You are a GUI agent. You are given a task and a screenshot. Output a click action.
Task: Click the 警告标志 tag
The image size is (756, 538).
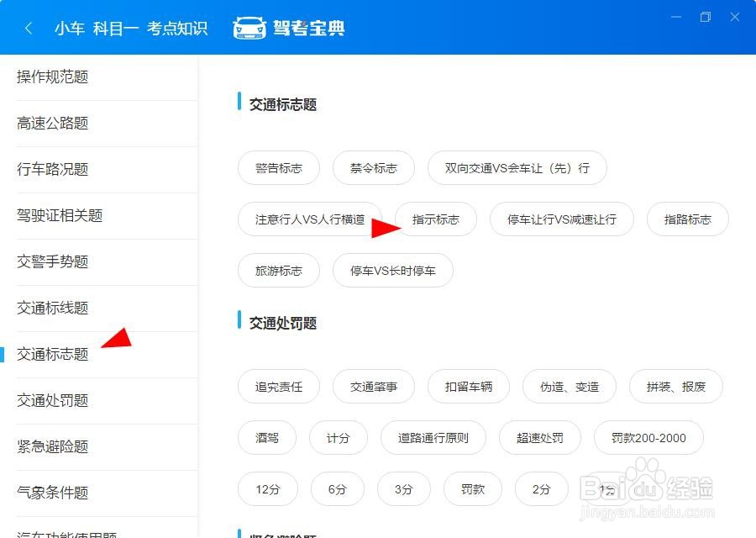279,168
